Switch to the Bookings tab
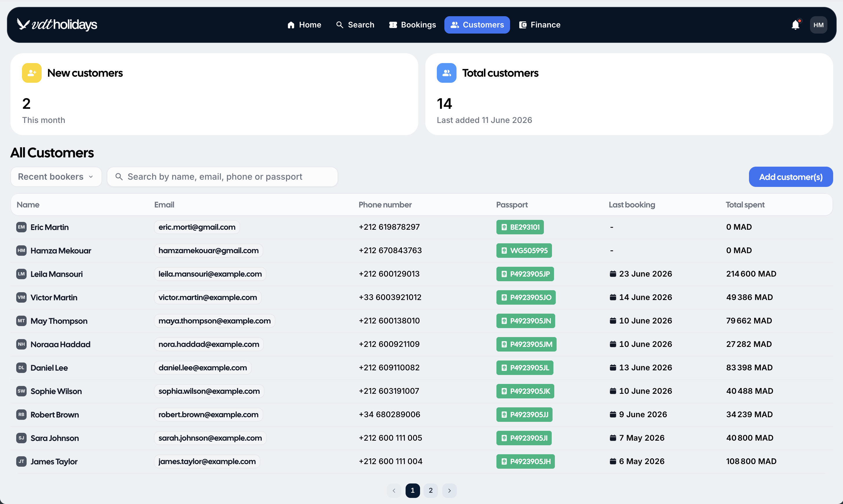The image size is (843, 504). pyautogui.click(x=413, y=25)
